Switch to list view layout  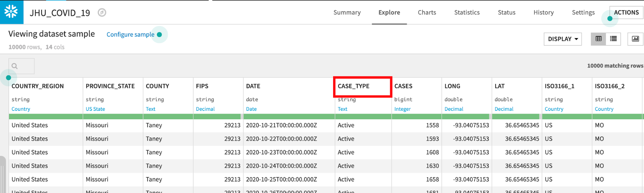tap(613, 39)
